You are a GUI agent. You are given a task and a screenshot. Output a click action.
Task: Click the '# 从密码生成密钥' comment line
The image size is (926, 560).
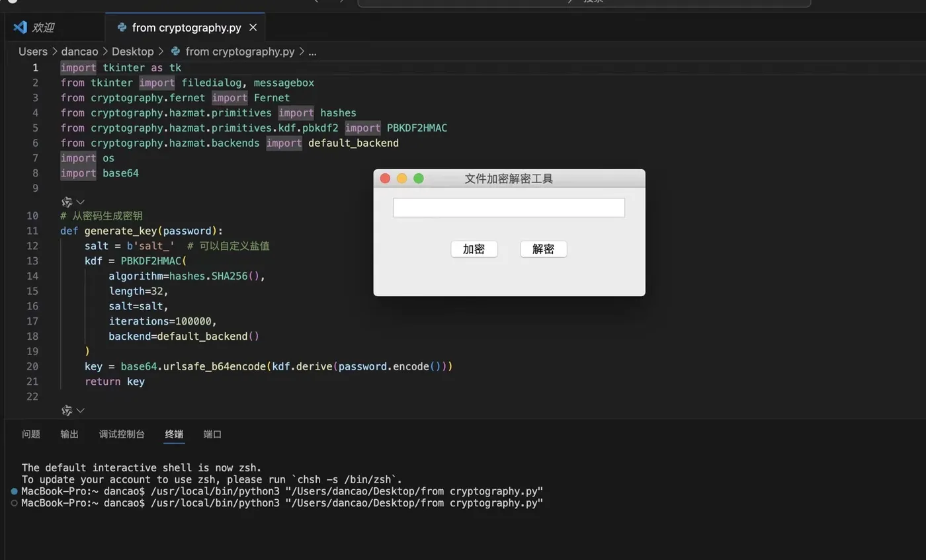(101, 216)
